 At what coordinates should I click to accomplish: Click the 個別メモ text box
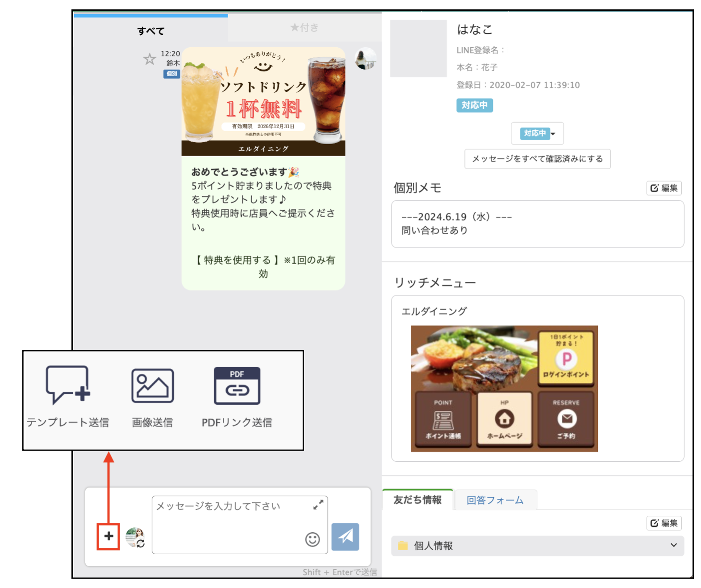point(538,224)
